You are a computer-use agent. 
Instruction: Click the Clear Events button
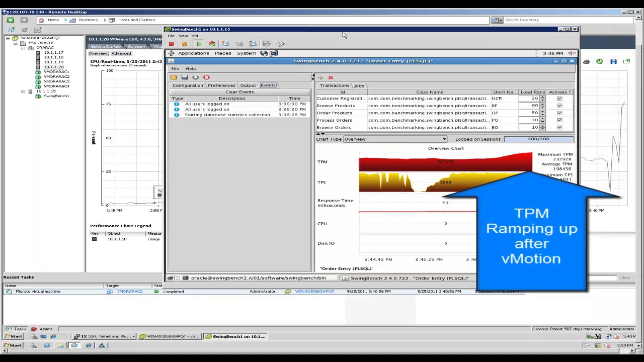239,92
